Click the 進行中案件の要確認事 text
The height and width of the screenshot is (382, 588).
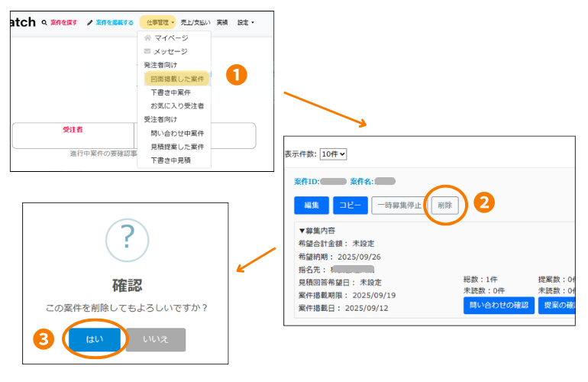(104, 154)
